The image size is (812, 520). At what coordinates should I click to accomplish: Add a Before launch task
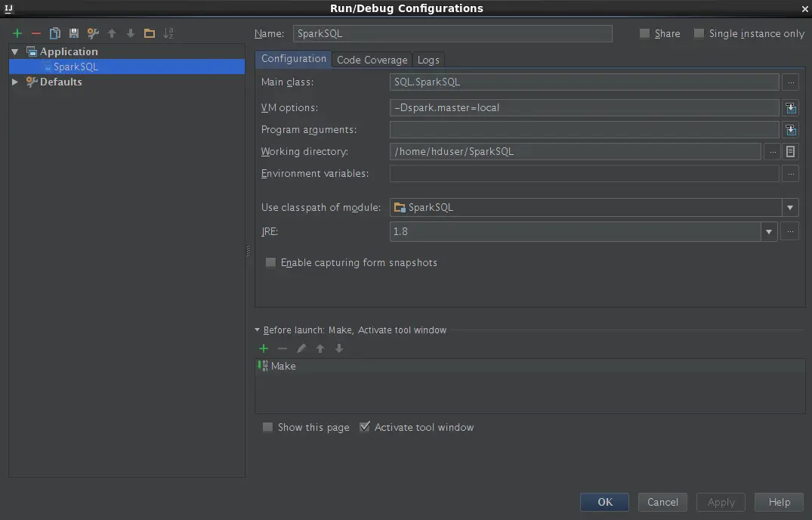click(x=264, y=348)
